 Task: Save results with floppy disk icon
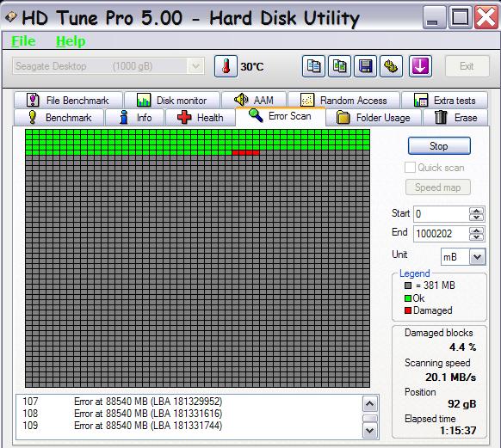pos(365,66)
